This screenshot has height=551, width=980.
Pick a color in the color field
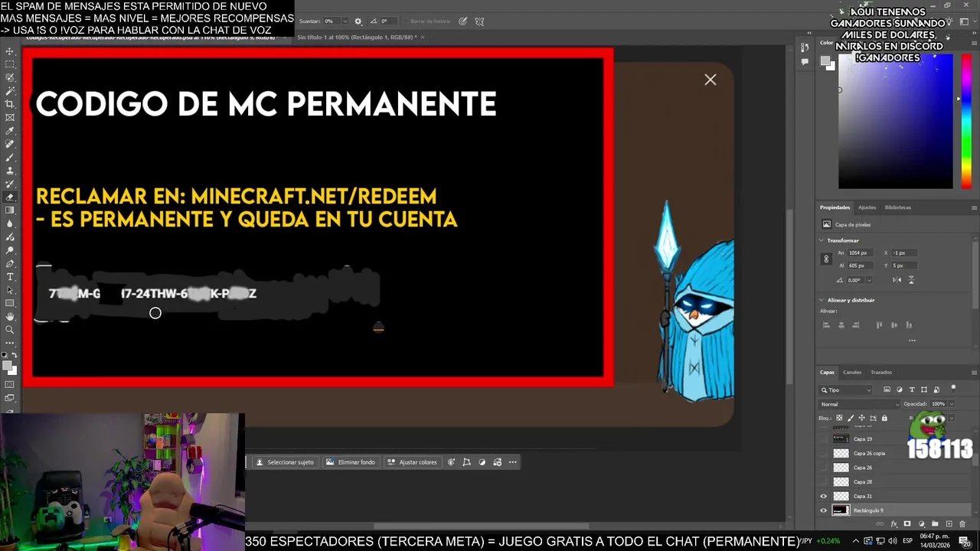point(896,121)
